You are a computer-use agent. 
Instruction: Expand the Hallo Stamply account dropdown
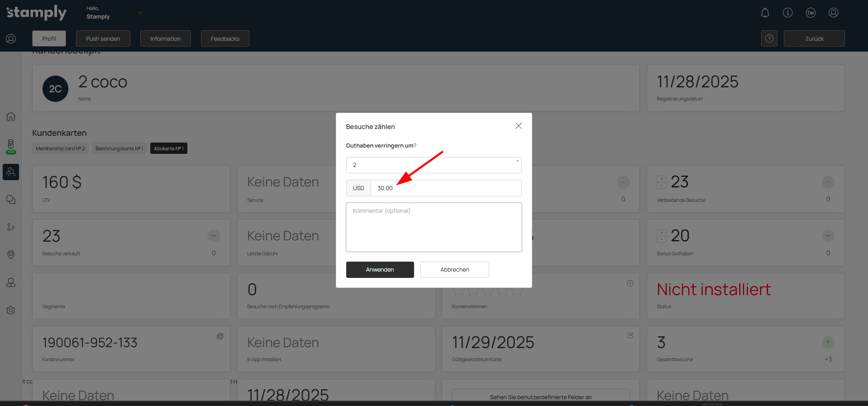point(140,13)
